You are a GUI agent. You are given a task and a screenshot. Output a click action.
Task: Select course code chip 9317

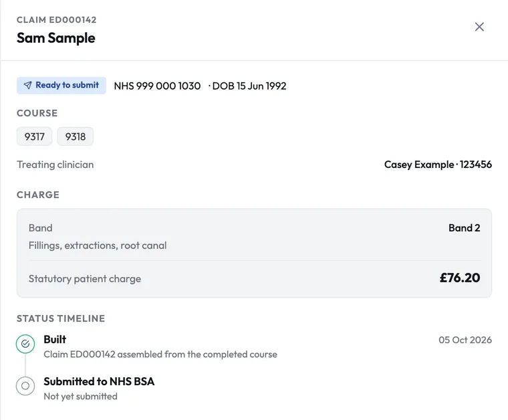point(34,136)
